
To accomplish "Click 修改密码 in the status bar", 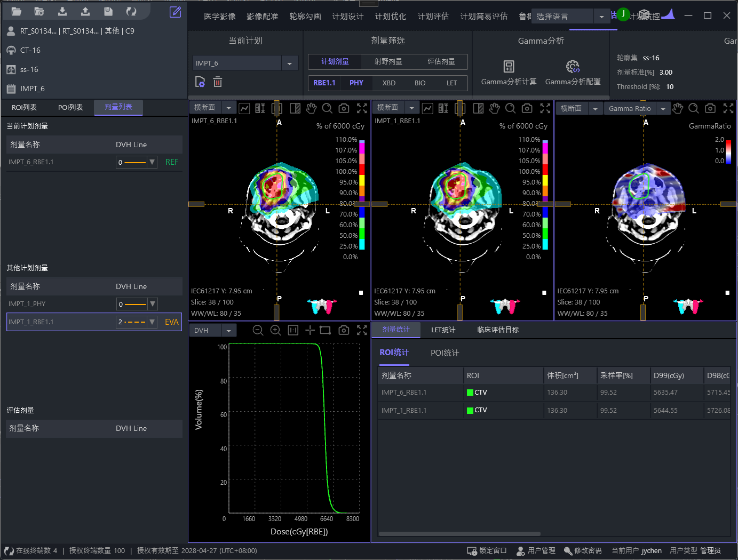I will [x=583, y=551].
